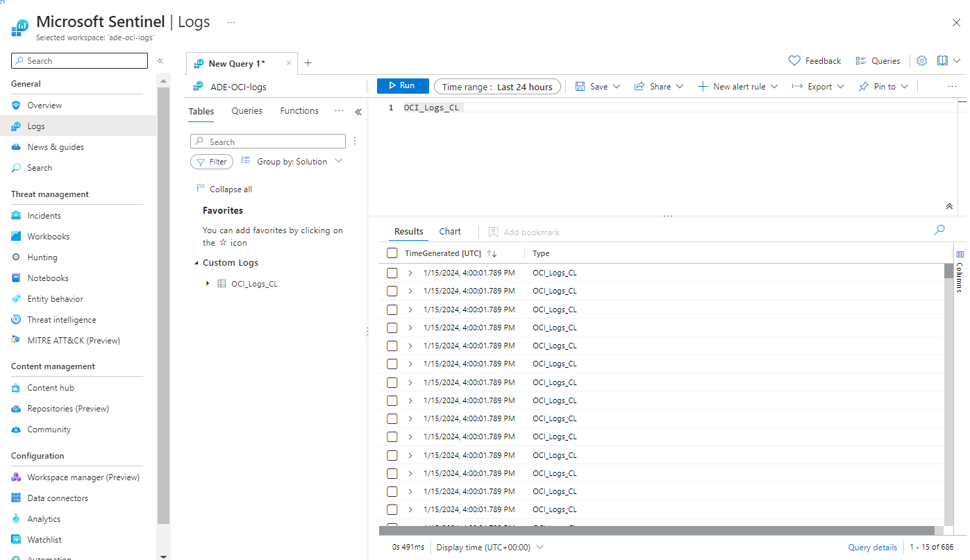Check the first result row checkbox
The height and width of the screenshot is (560, 970).
tap(392, 273)
